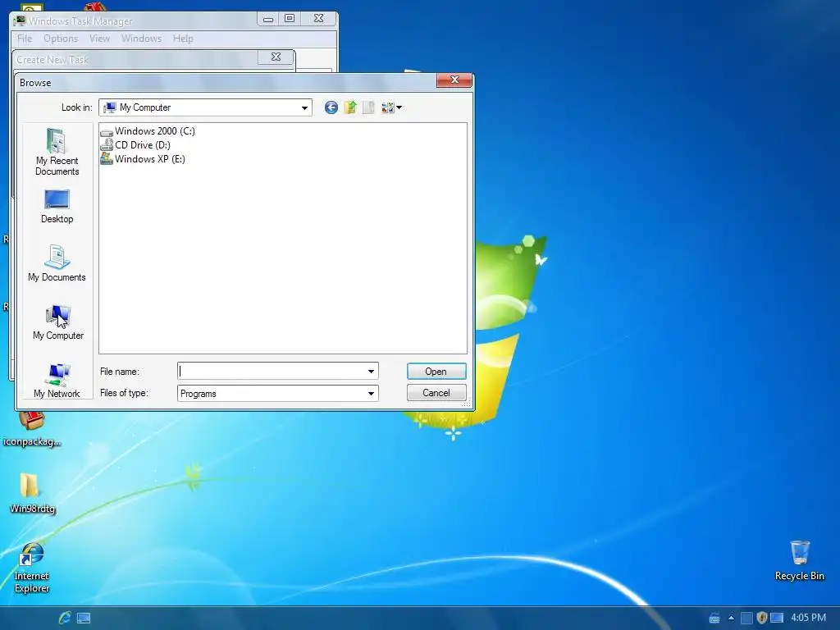Select the Internet Explorer desktop shortcut
Image resolution: width=840 pixels, height=630 pixels.
pyautogui.click(x=32, y=568)
